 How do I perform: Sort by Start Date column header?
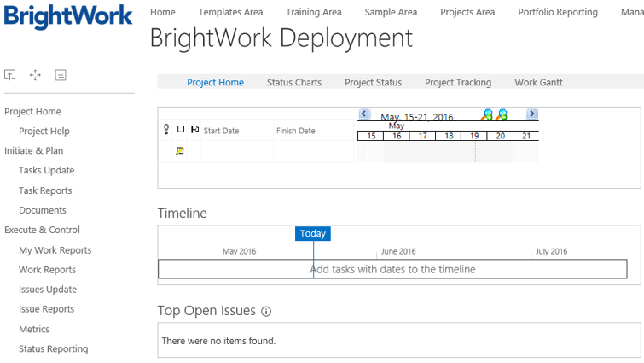pyautogui.click(x=221, y=131)
